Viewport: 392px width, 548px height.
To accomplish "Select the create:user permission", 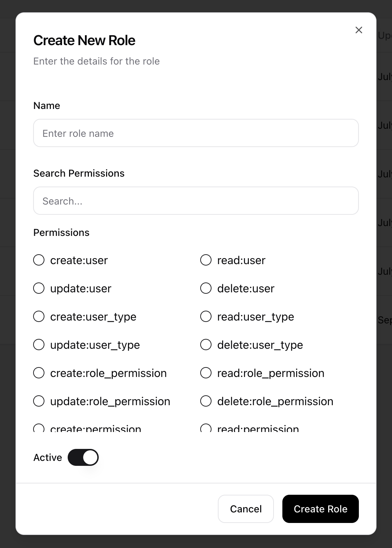I will (39, 260).
